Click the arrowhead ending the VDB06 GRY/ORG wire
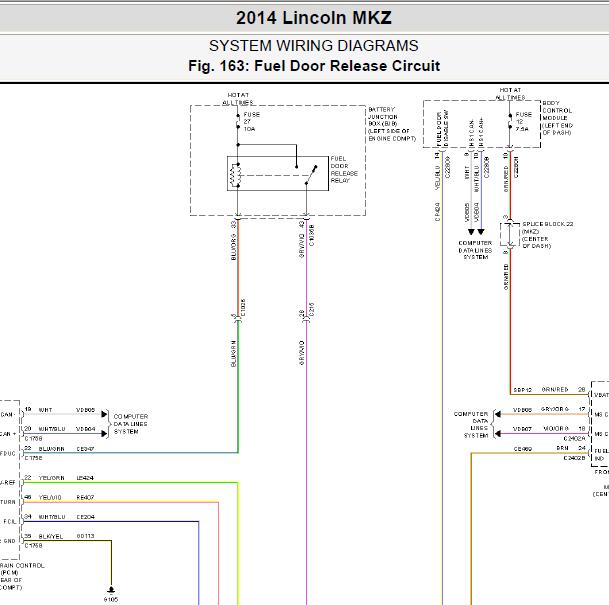 click(498, 414)
